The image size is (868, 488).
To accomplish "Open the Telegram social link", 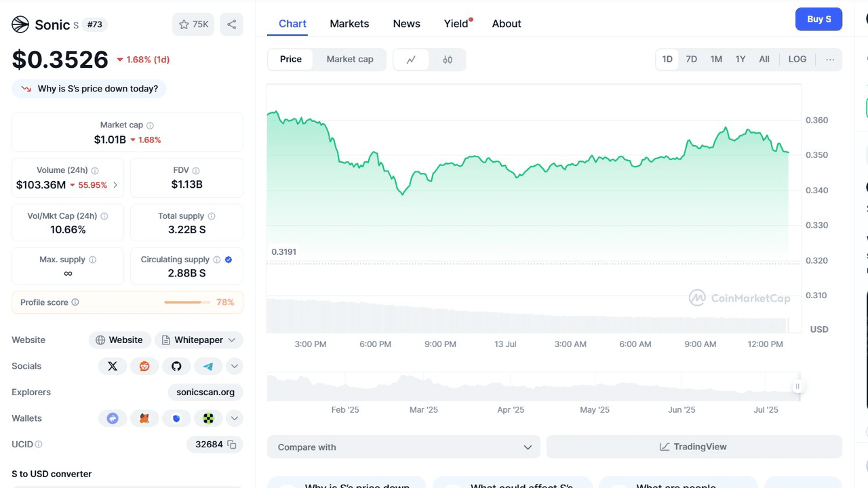I will pos(208,366).
